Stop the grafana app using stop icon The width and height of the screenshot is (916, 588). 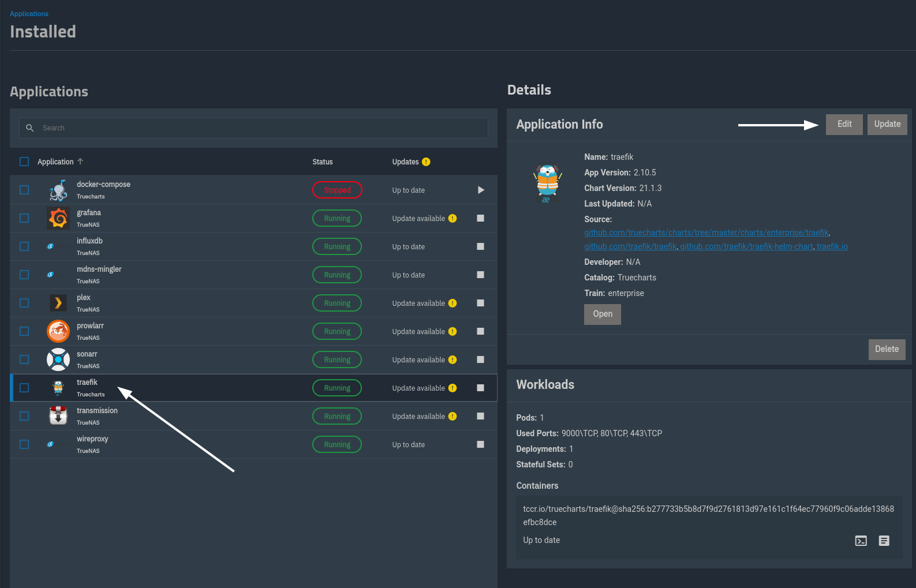(480, 218)
